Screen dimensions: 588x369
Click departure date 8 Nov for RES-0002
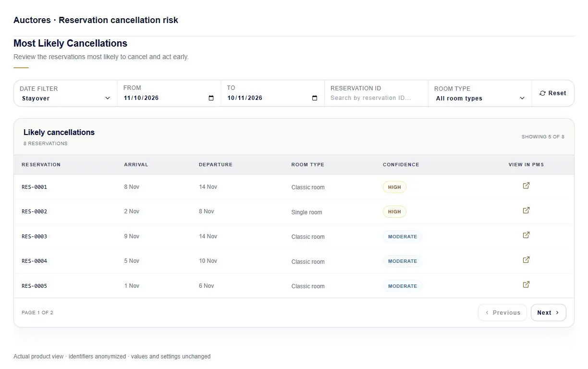click(x=207, y=211)
